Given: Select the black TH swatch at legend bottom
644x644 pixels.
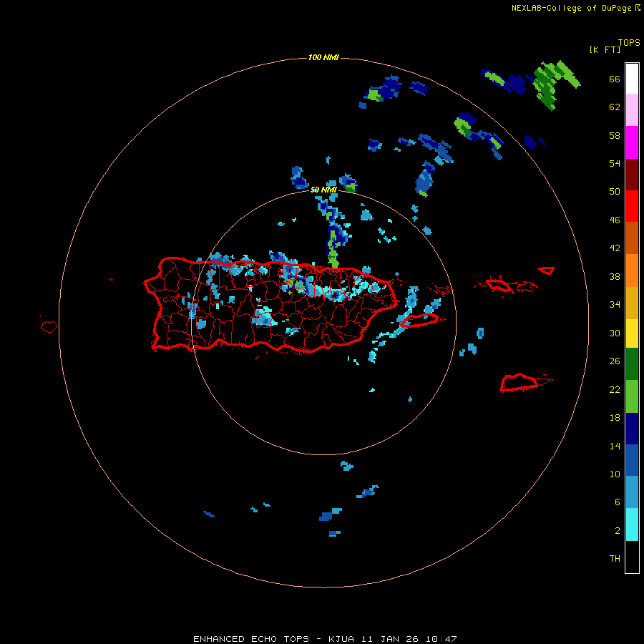Looking at the screenshot, I should pos(632,557).
